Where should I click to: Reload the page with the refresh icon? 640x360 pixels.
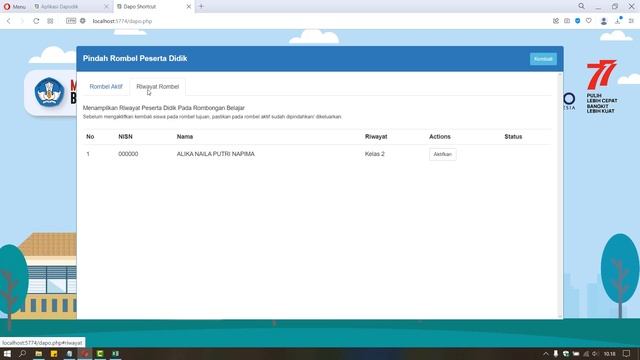click(36, 21)
